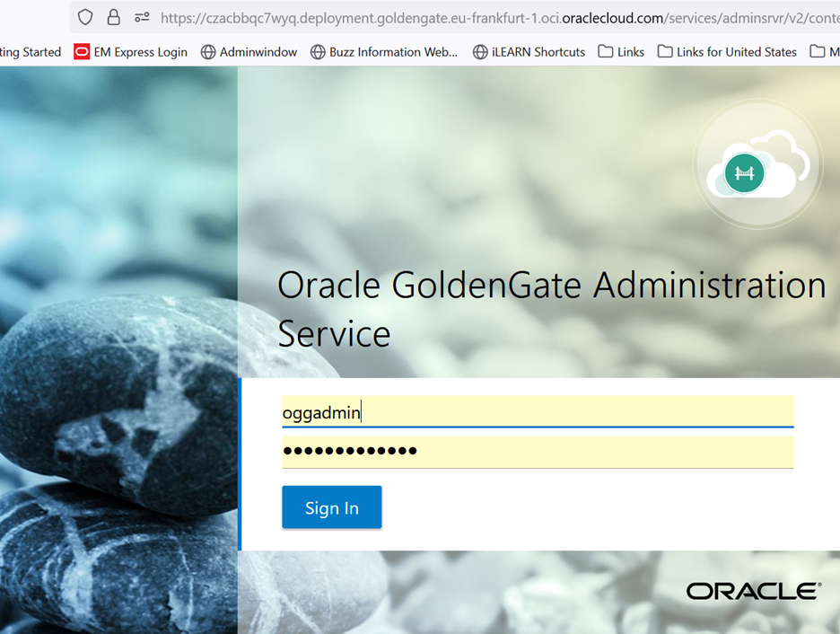Expand the Links for United States folder

click(x=729, y=51)
